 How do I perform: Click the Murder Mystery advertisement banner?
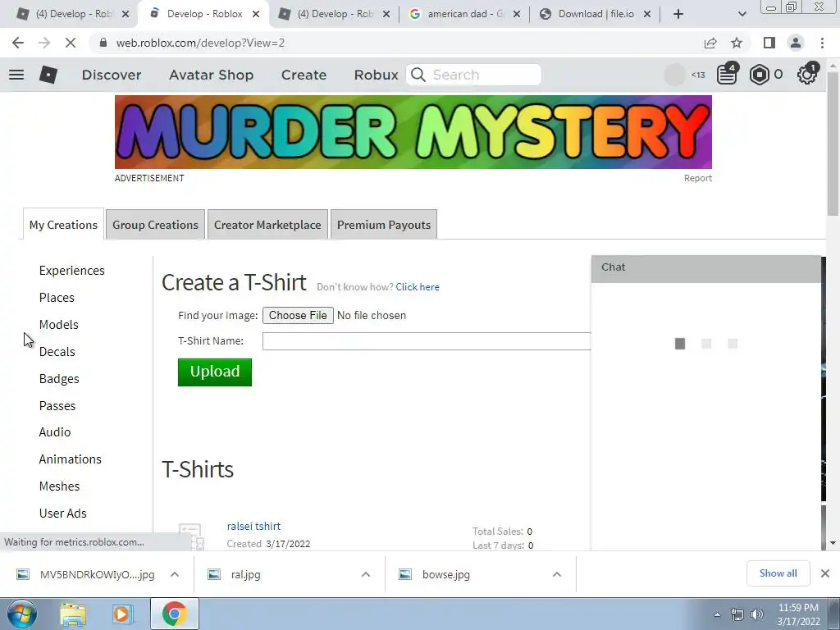pyautogui.click(x=413, y=132)
